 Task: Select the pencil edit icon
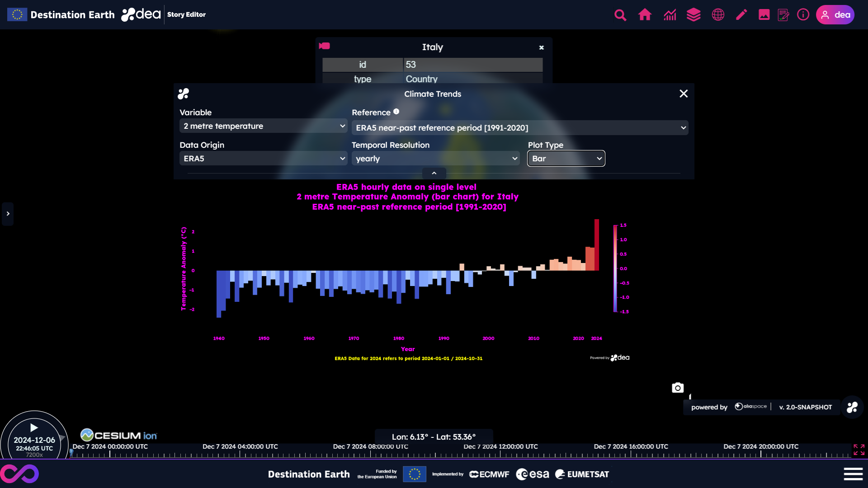(741, 15)
